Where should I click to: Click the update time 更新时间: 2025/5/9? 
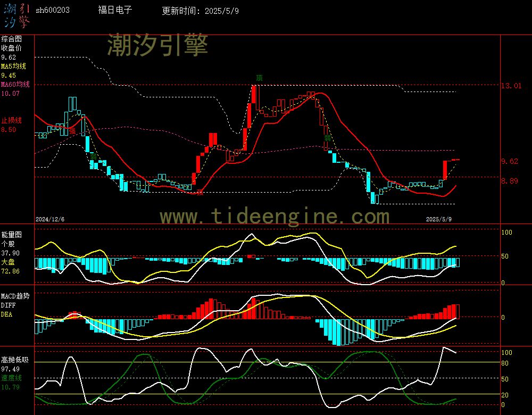coord(200,11)
